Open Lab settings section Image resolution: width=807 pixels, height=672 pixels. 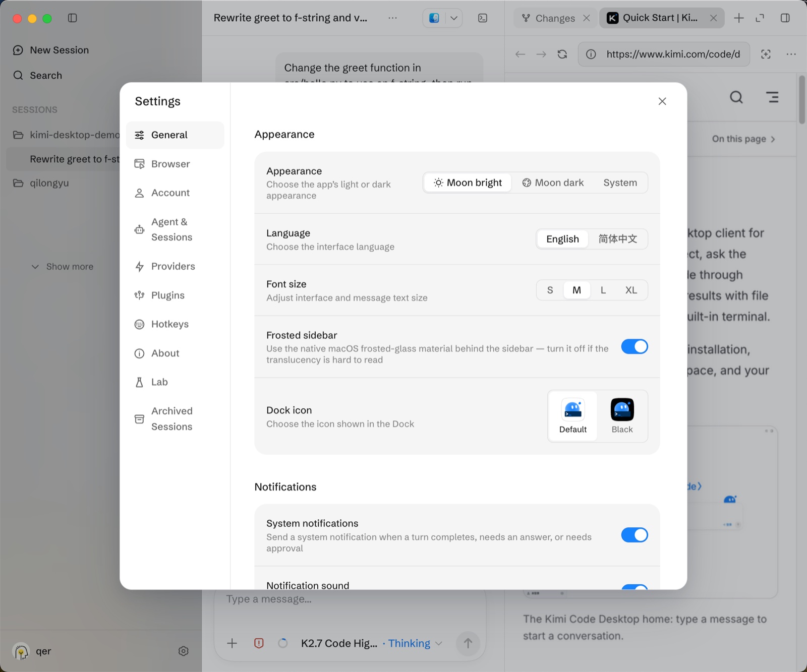[175, 382]
